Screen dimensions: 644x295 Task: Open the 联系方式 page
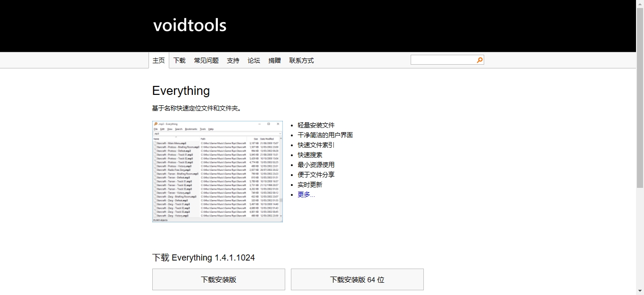[302, 60]
